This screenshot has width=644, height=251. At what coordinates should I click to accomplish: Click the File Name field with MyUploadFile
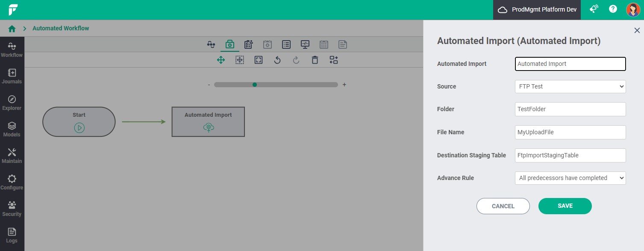pyautogui.click(x=570, y=132)
